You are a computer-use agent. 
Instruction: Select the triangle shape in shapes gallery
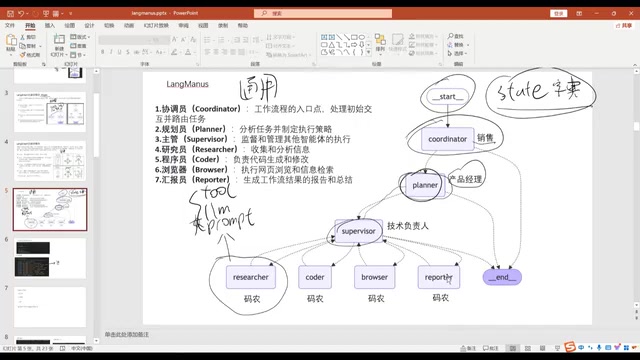[331, 44]
